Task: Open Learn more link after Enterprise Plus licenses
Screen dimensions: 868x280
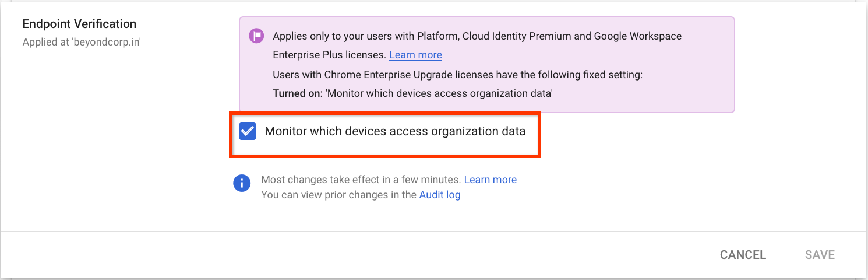Action: (x=415, y=55)
